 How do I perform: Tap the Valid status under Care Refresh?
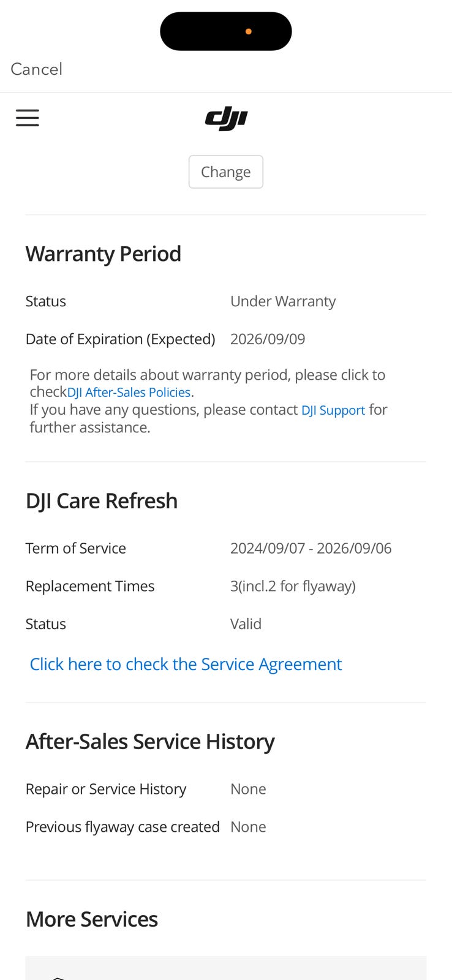(246, 624)
